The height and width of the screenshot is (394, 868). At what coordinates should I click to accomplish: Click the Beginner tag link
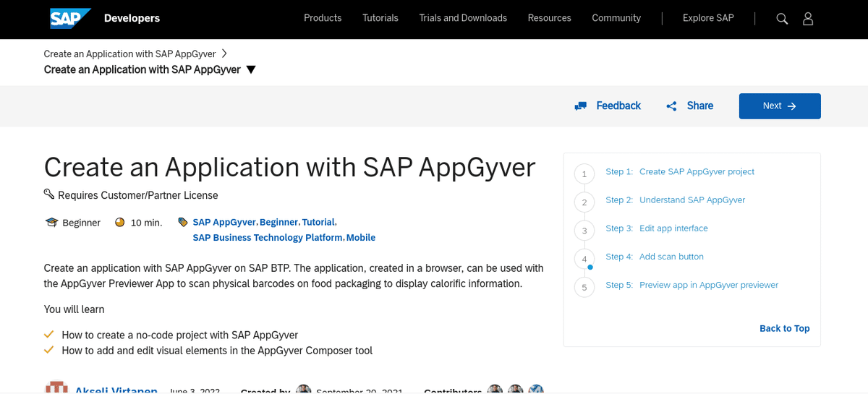[x=279, y=222]
